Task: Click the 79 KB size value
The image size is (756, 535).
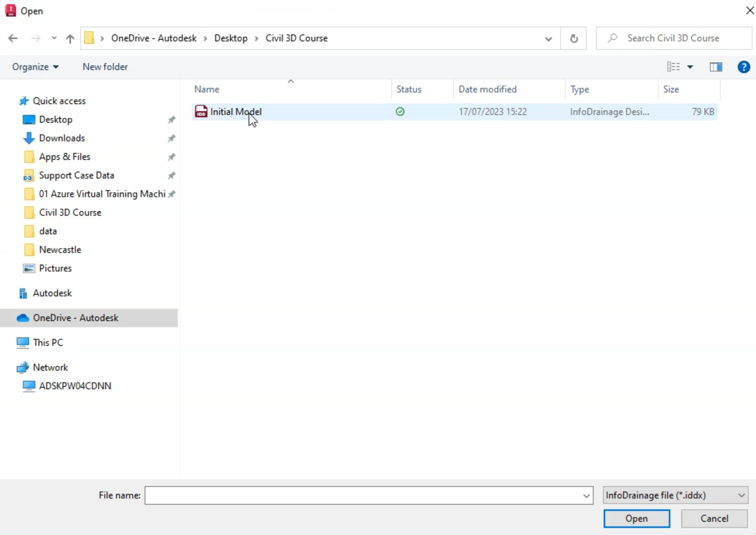Action: (x=703, y=112)
